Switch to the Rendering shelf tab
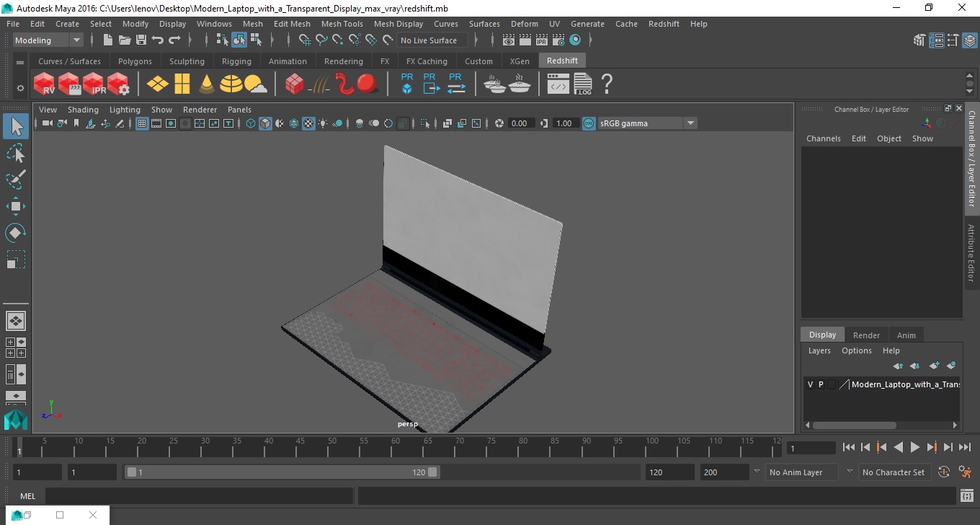Image resolution: width=980 pixels, height=525 pixels. (343, 61)
